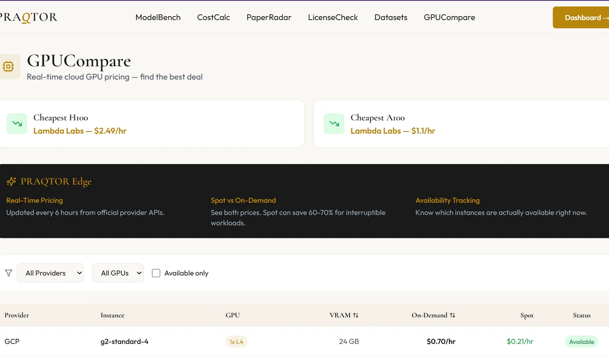Click the Cheapest A100 card title
The width and height of the screenshot is (609, 364).
click(378, 118)
